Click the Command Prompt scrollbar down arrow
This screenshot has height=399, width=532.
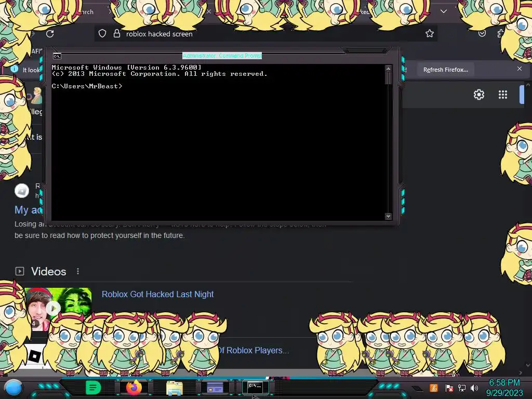click(x=389, y=216)
